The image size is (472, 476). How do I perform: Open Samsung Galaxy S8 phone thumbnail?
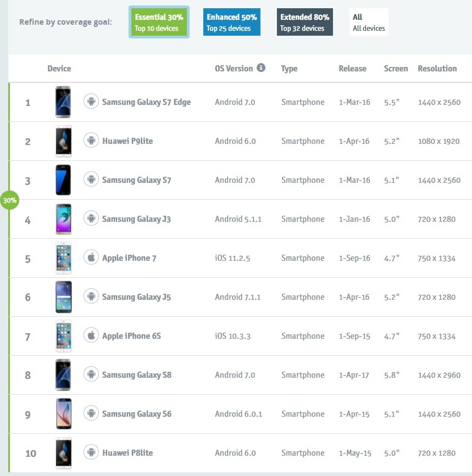pyautogui.click(x=63, y=375)
